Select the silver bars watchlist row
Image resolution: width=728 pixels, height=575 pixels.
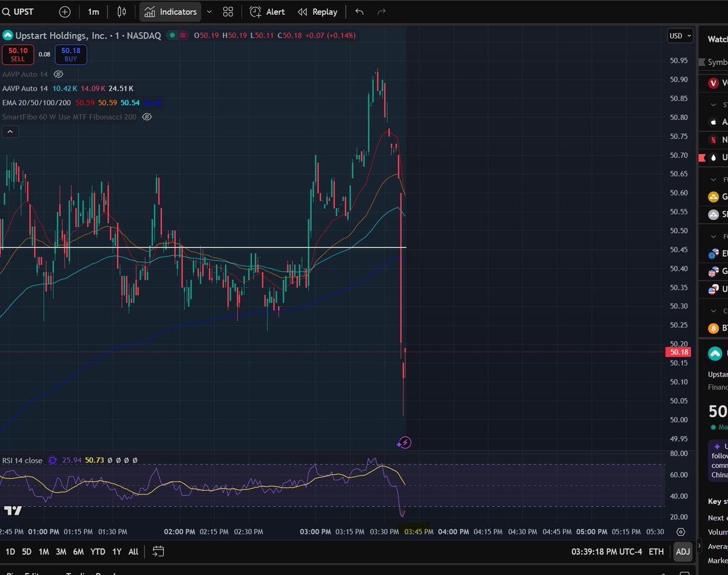click(713, 214)
